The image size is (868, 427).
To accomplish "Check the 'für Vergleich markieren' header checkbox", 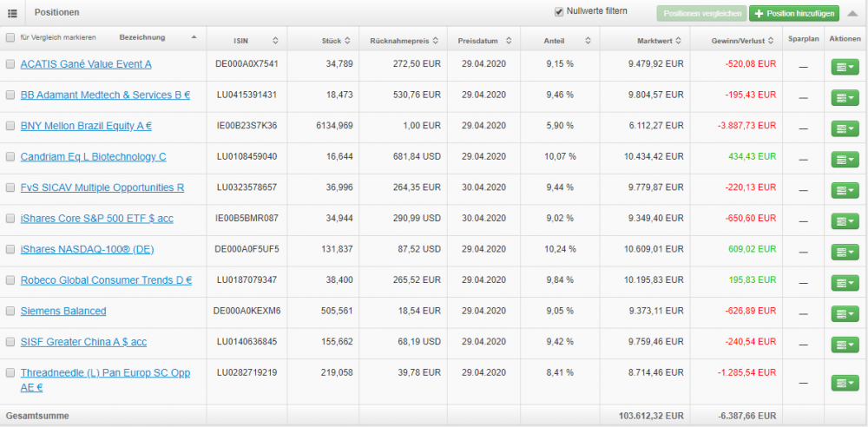I will (x=10, y=38).
